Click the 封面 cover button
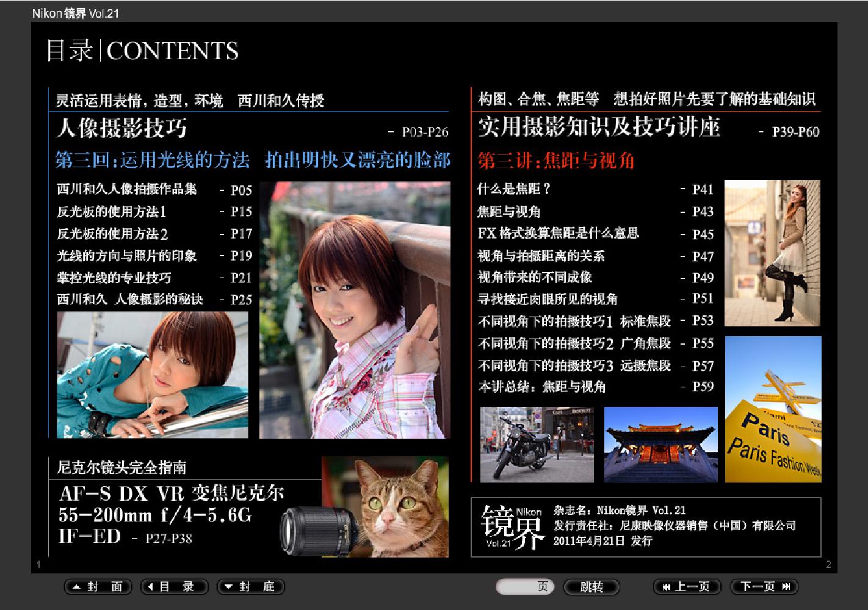 [98, 587]
